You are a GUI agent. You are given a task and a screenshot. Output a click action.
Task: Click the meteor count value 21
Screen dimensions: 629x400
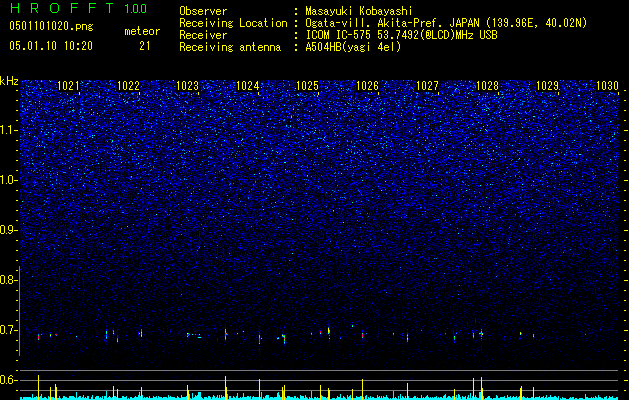(145, 46)
